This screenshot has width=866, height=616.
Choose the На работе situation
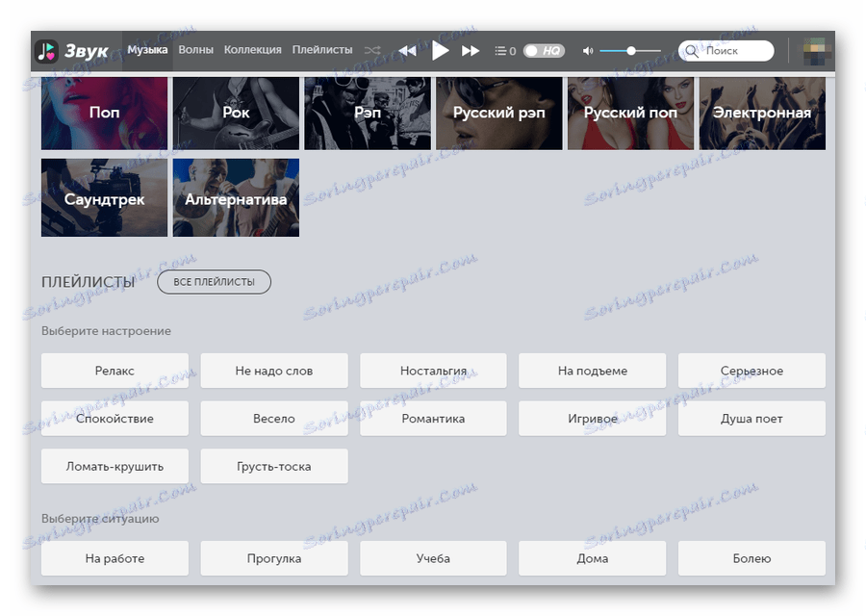115,558
